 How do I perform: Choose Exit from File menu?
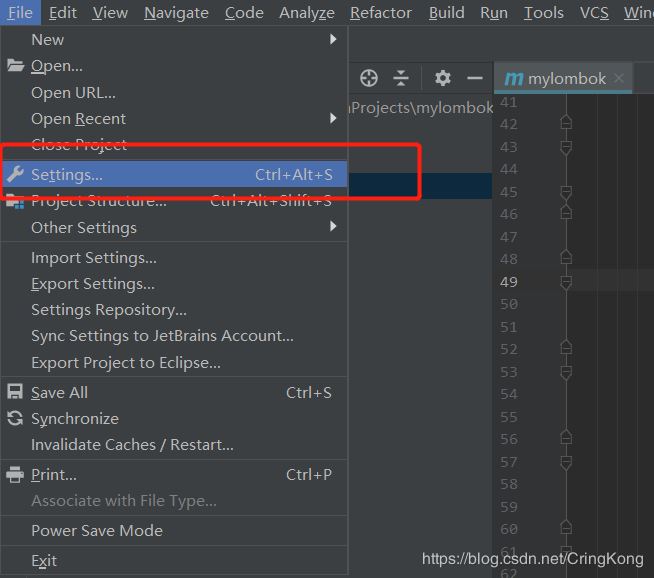pos(174,560)
